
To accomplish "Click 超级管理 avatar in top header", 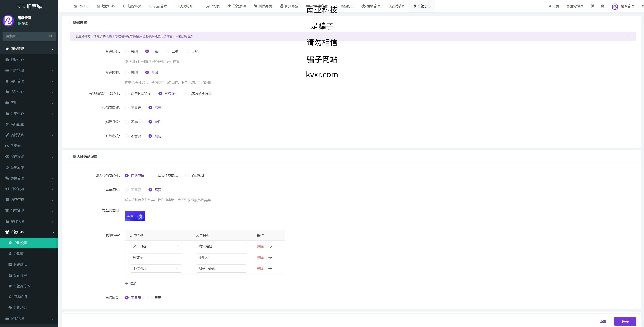I will point(615,6).
